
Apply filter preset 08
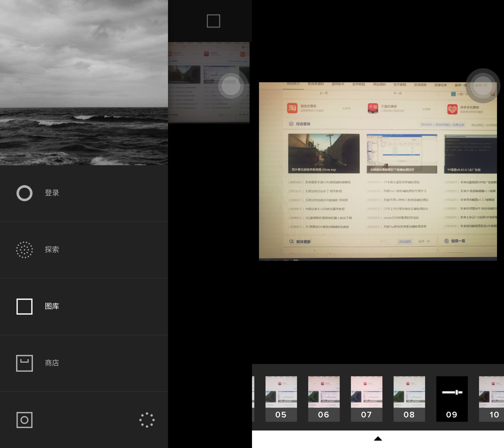pos(409,399)
